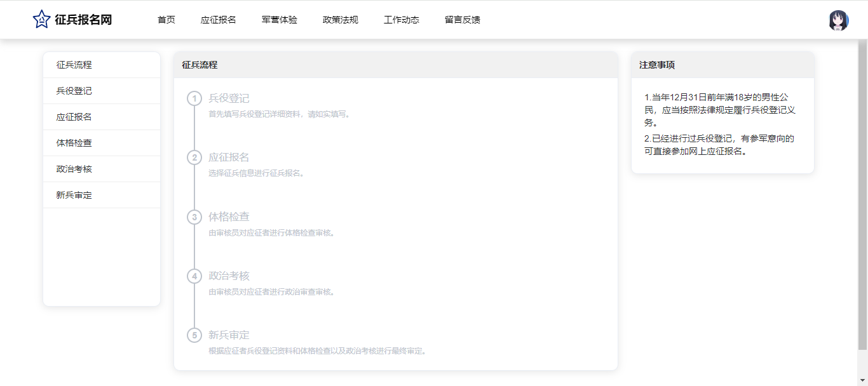
Task: Select 兵役登记 in the sidebar
Action: pyautogui.click(x=102, y=91)
